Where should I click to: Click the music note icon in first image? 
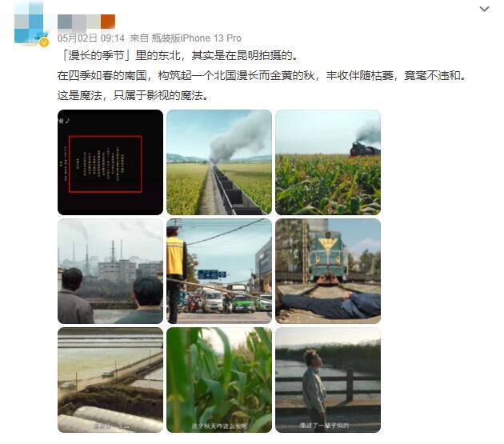point(67,121)
